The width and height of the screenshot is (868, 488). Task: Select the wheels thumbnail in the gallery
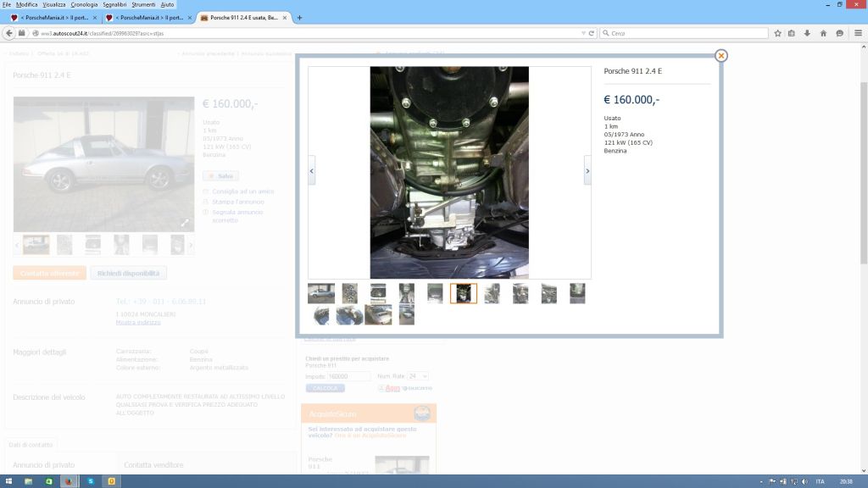click(x=350, y=293)
